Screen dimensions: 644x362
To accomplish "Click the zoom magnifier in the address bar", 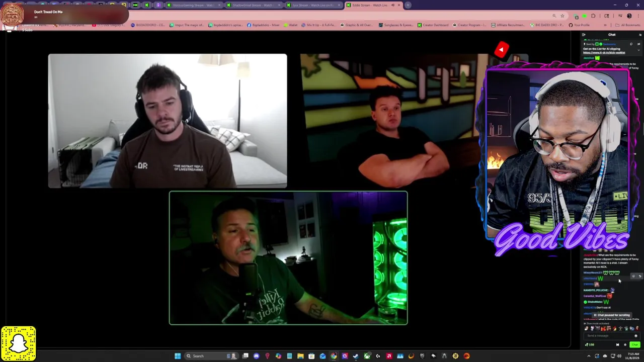I will (x=554, y=16).
